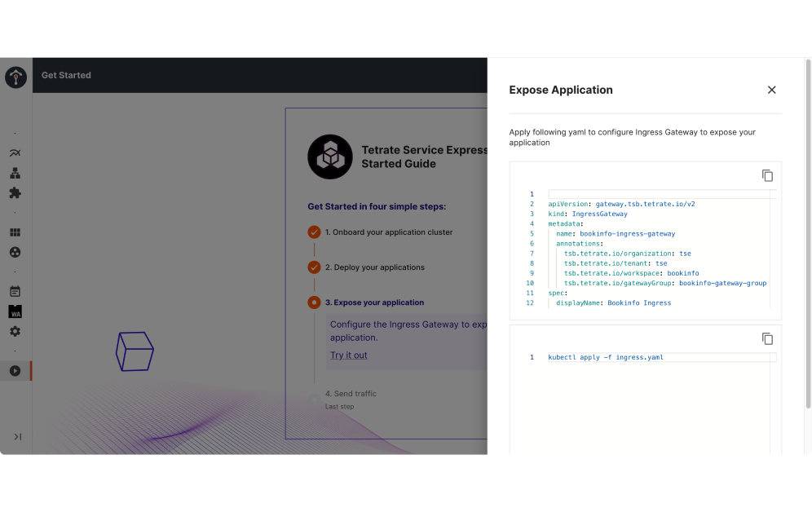Open the puzzle piece extensions icon
Viewport: 812px width, 512px height.
pyautogui.click(x=15, y=192)
